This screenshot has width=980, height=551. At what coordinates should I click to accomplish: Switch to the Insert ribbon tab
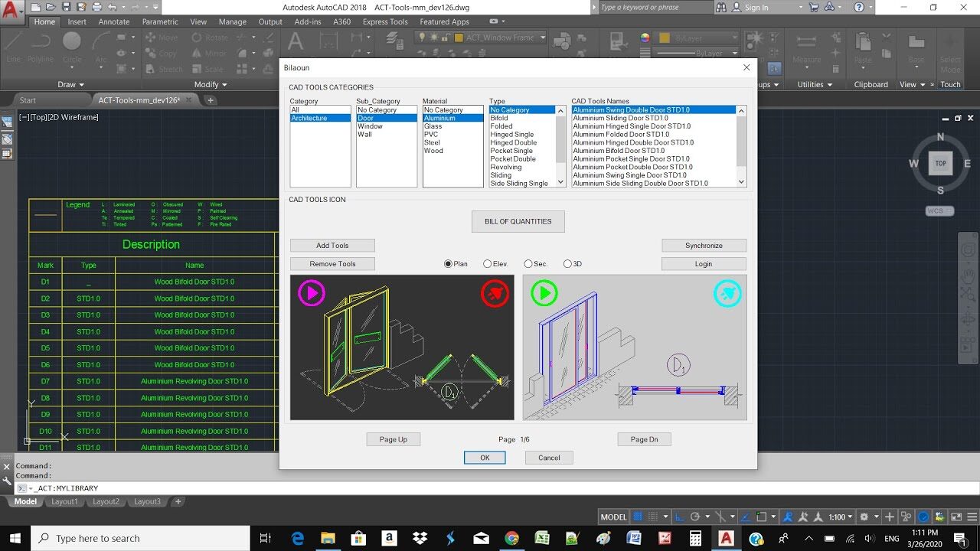[77, 22]
